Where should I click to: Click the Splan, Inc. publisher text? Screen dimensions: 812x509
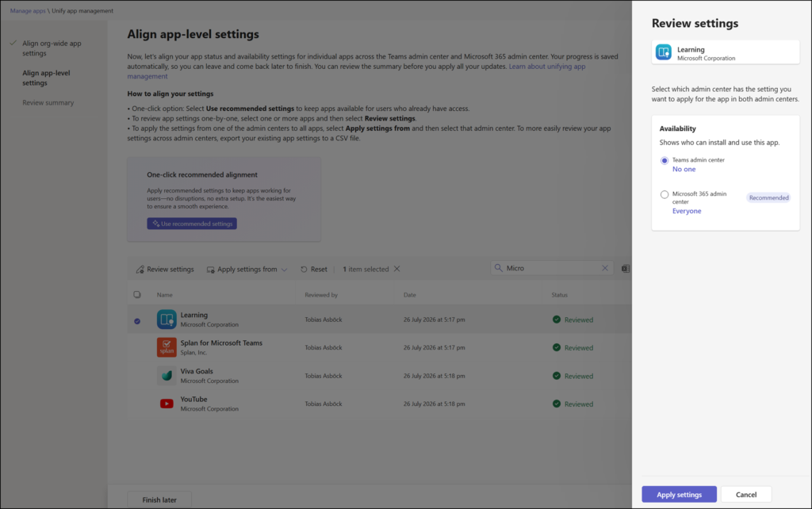(193, 352)
